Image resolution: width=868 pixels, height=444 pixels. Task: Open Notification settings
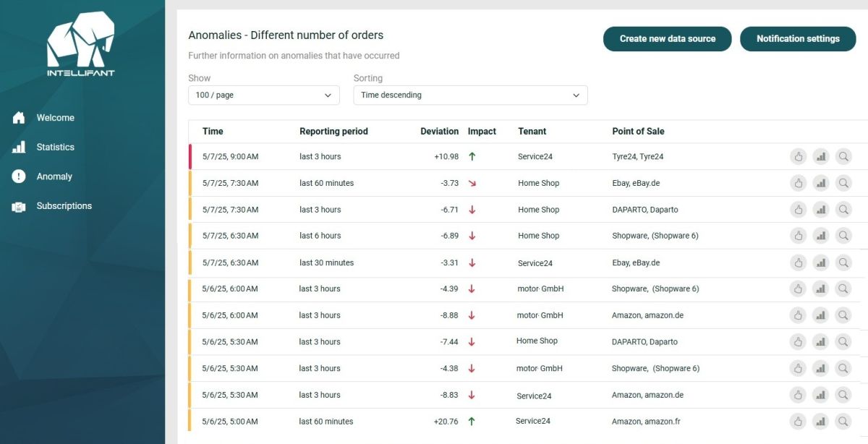click(798, 39)
